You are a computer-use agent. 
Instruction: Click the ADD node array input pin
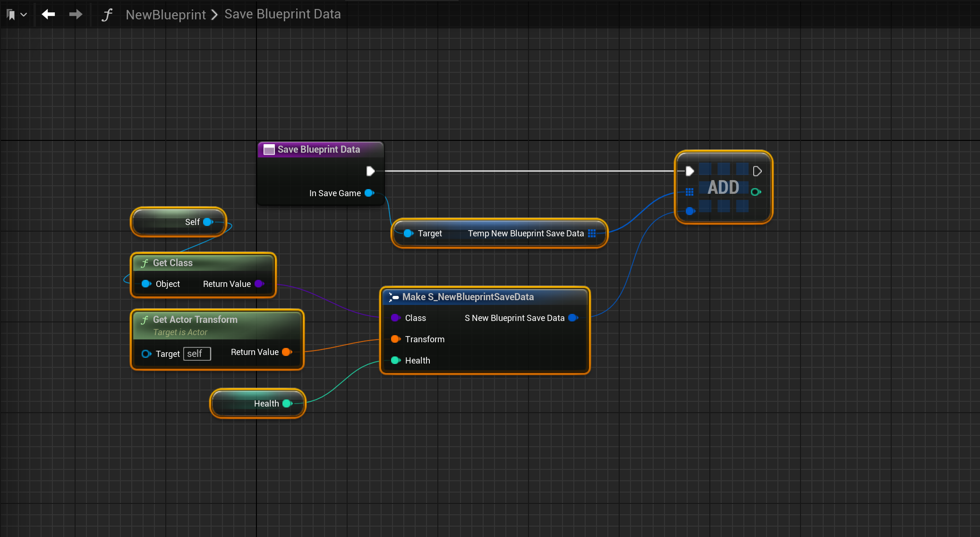690,192
